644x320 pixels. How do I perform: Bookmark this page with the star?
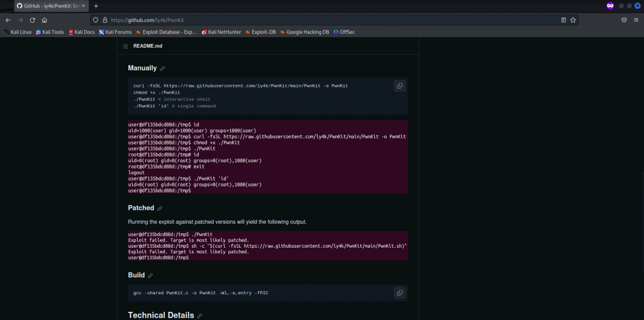(573, 19)
